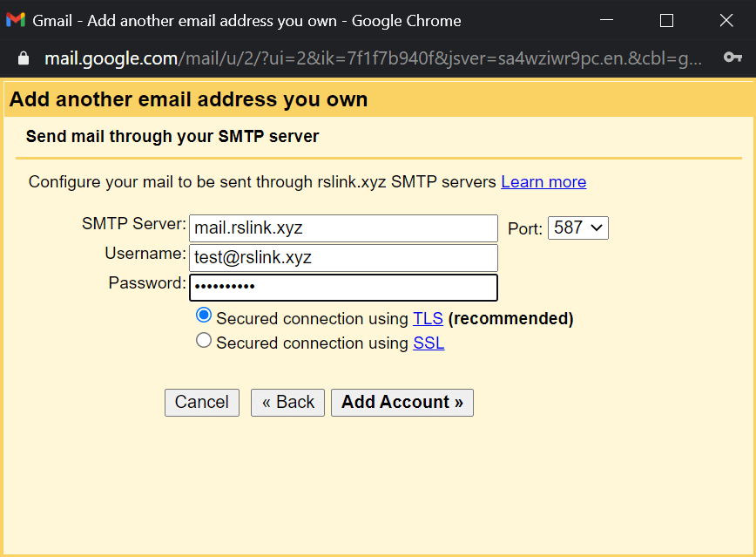Open the SSL help link
The image size is (756, 557).
pyautogui.click(x=429, y=343)
